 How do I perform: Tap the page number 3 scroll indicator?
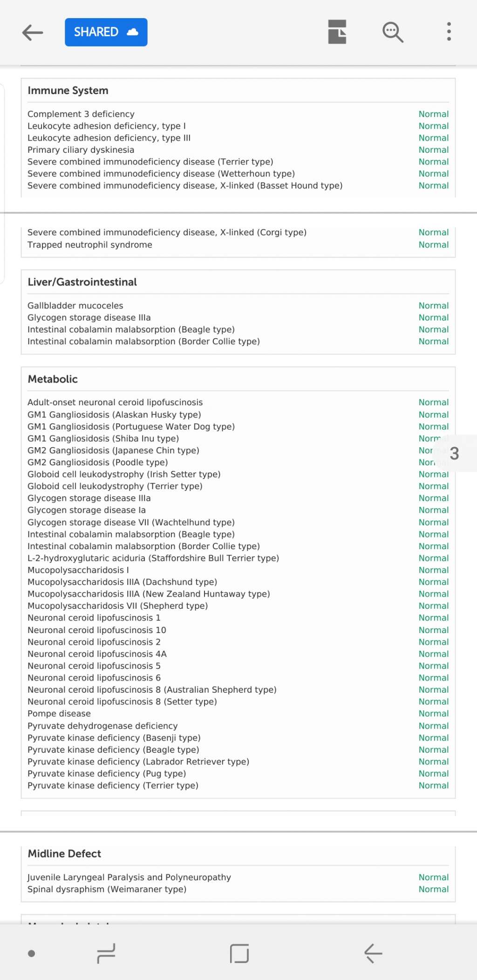[455, 453]
